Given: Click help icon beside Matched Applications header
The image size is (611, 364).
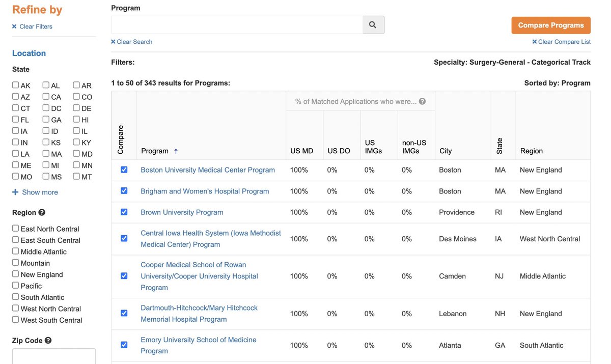Looking at the screenshot, I should [422, 101].
